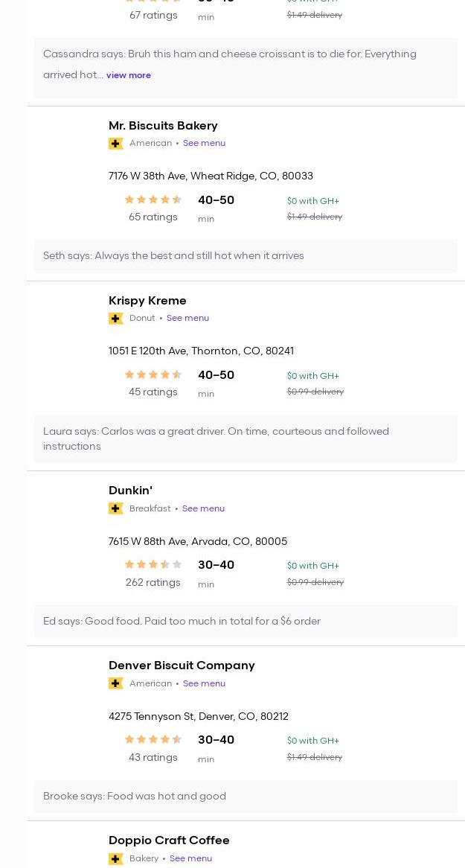The image size is (465, 868).
Task: Open See menu for Krispy Kreme
Action: (x=187, y=318)
